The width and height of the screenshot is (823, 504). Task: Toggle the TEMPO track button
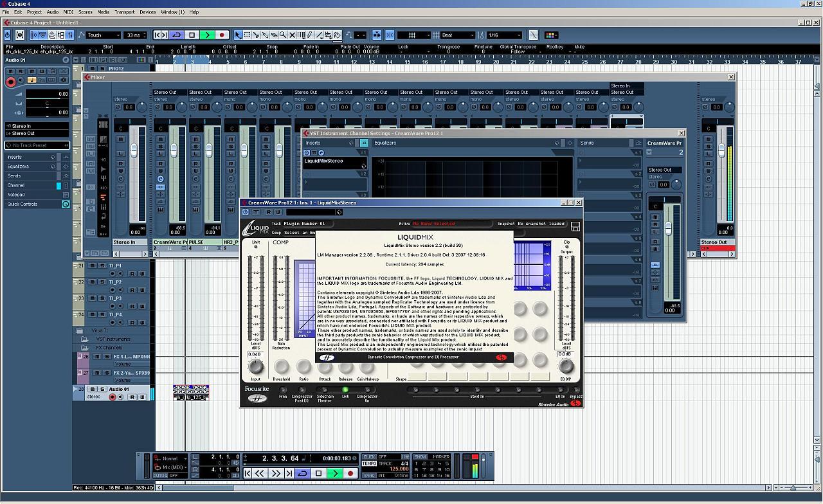coord(369,464)
